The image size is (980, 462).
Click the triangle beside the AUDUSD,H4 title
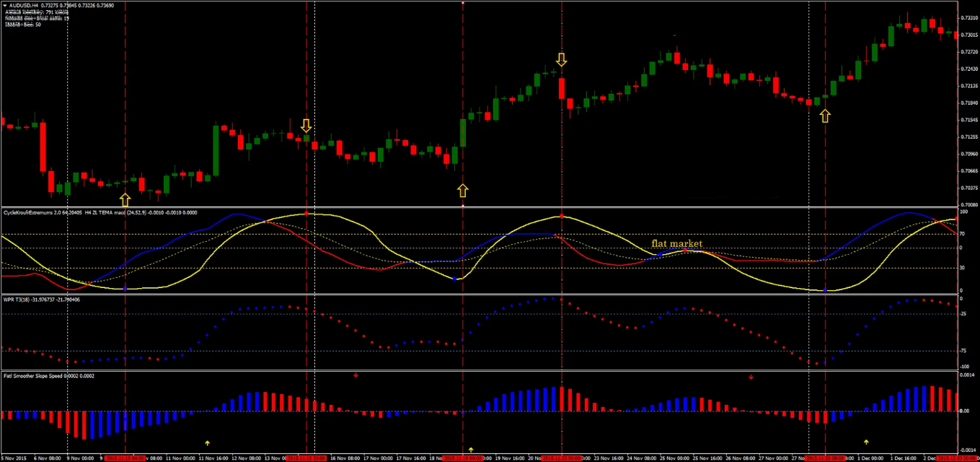click(5, 5)
